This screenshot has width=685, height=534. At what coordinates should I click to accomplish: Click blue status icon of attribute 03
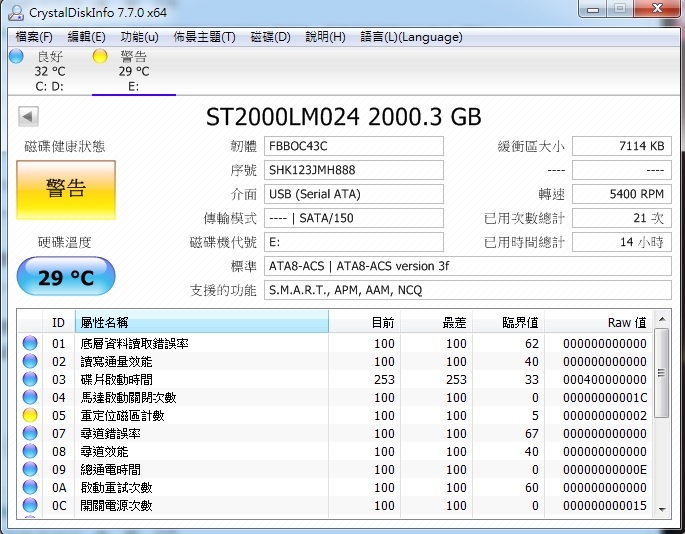pyautogui.click(x=30, y=379)
